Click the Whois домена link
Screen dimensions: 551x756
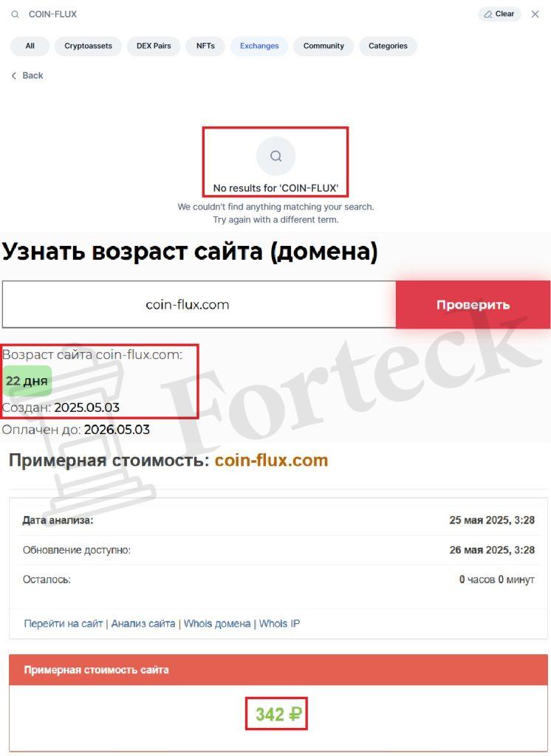click(217, 623)
